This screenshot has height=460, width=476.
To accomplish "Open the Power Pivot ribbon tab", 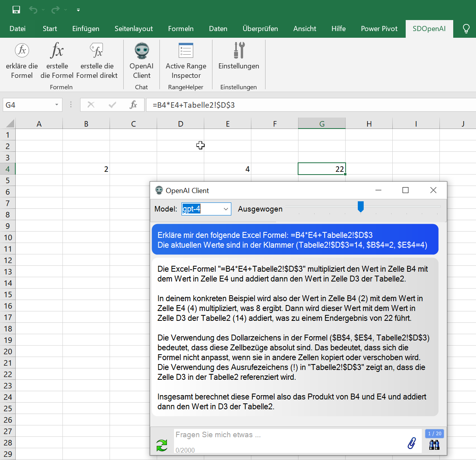I will [x=379, y=29].
